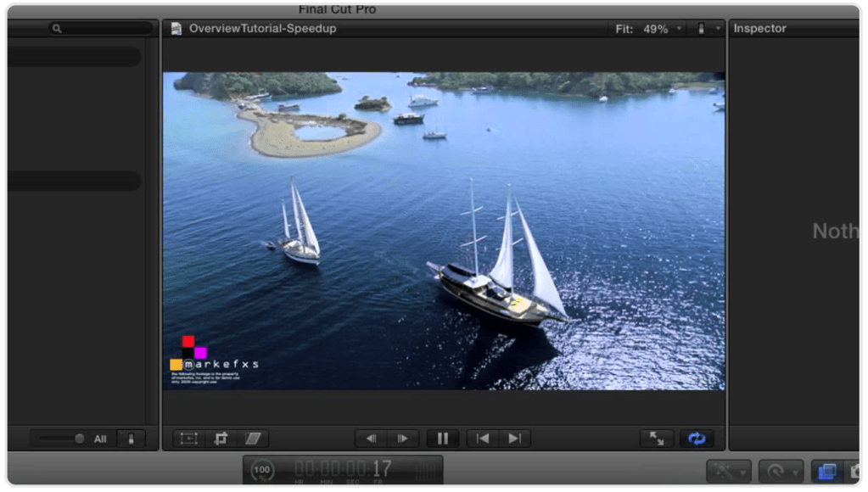Click the 100% playback speed indicator
868x492 pixels.
coord(262,467)
